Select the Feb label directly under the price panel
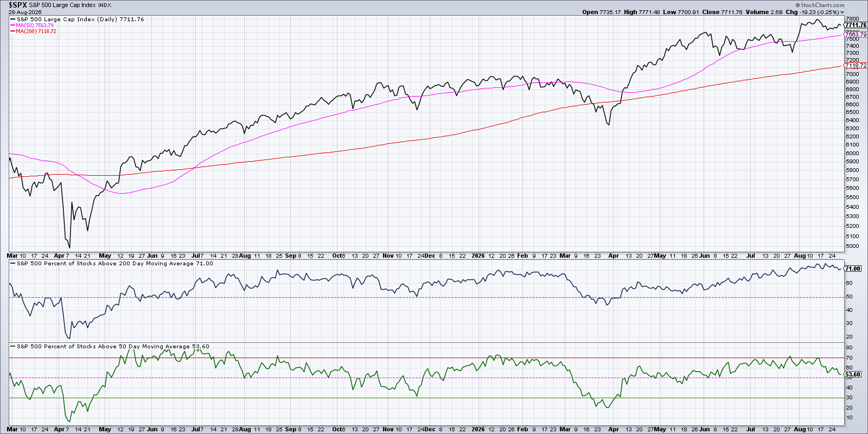 click(522, 256)
